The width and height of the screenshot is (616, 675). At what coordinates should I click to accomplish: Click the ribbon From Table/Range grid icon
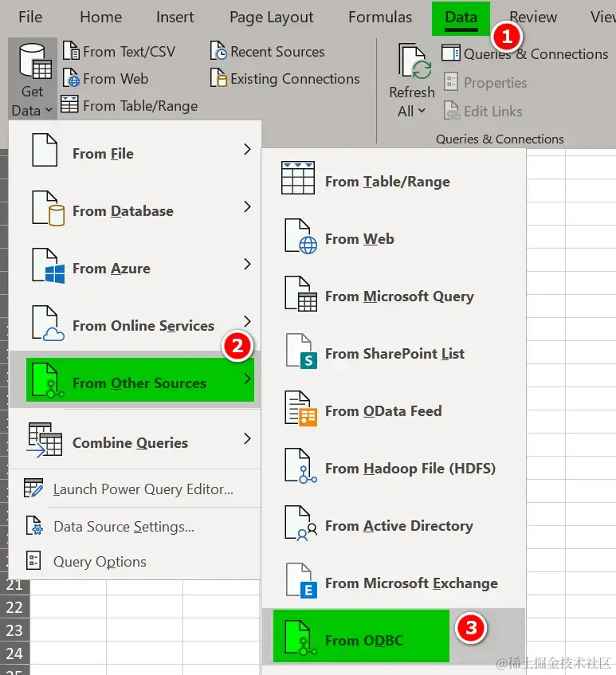tap(69, 104)
